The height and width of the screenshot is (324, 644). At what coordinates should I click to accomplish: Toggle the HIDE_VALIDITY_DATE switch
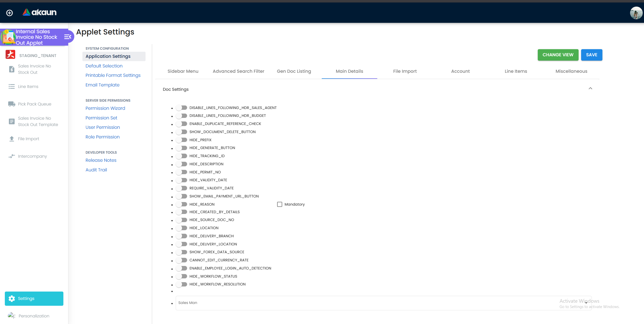click(182, 180)
